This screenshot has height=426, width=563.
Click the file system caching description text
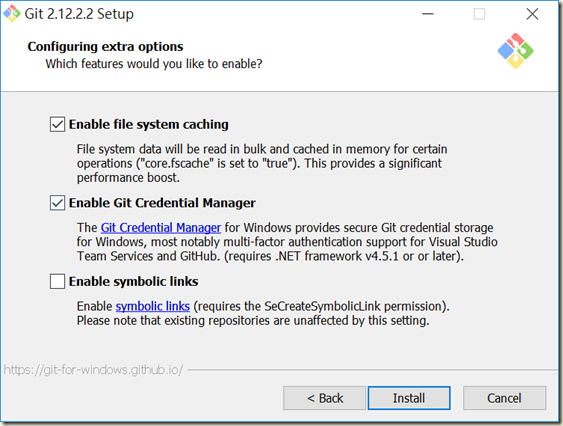pos(262,163)
